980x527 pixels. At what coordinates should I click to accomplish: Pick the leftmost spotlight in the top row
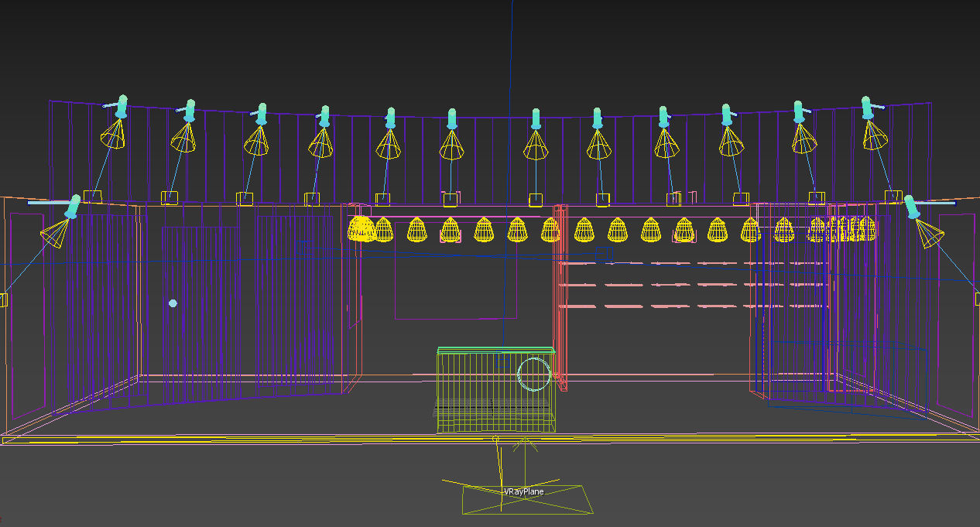121,107
